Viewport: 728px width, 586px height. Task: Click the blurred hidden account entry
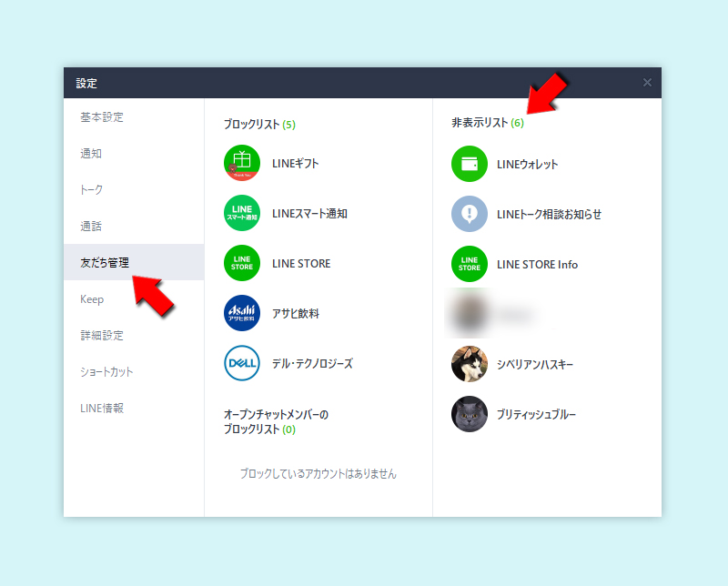click(470, 314)
